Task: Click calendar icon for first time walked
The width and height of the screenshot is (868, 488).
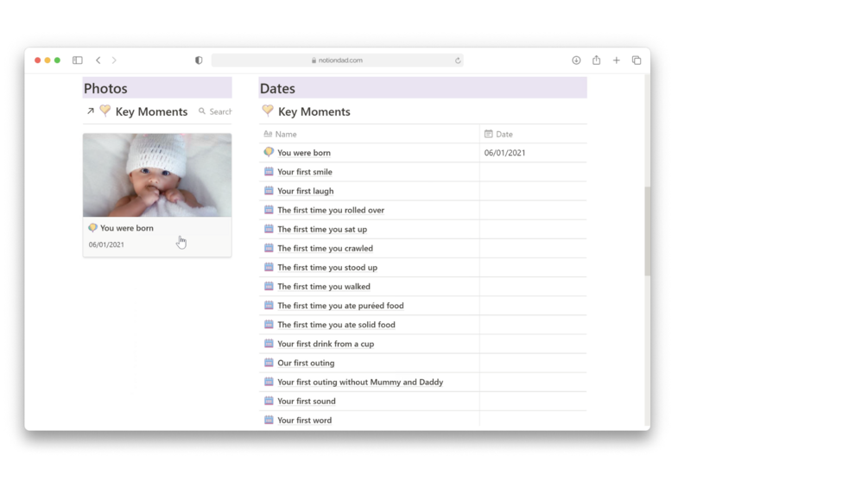Action: tap(269, 286)
